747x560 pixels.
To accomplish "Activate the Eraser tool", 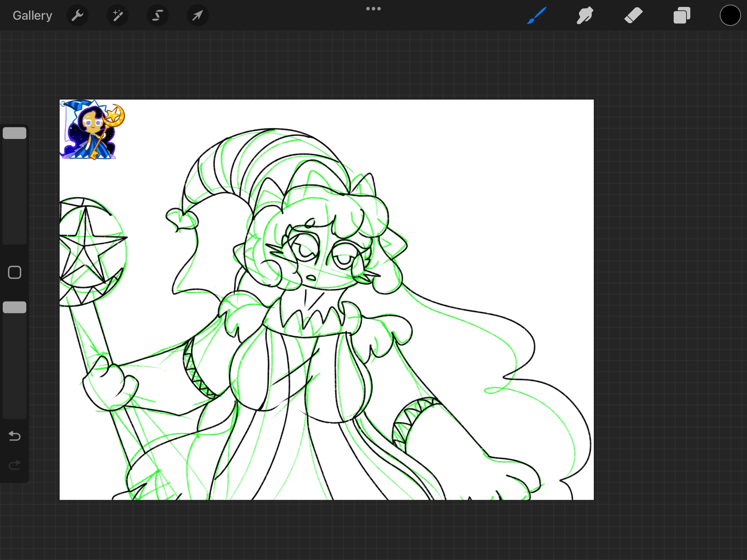I will [x=633, y=15].
